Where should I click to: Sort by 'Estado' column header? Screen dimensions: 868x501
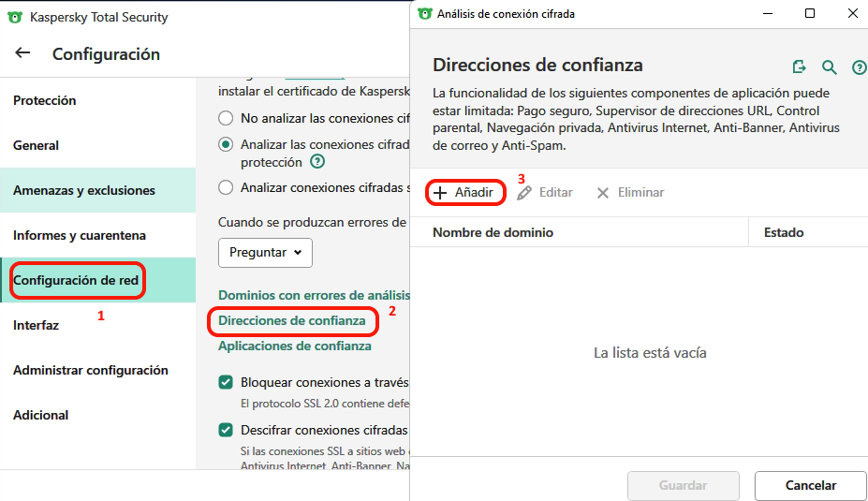tap(808, 232)
